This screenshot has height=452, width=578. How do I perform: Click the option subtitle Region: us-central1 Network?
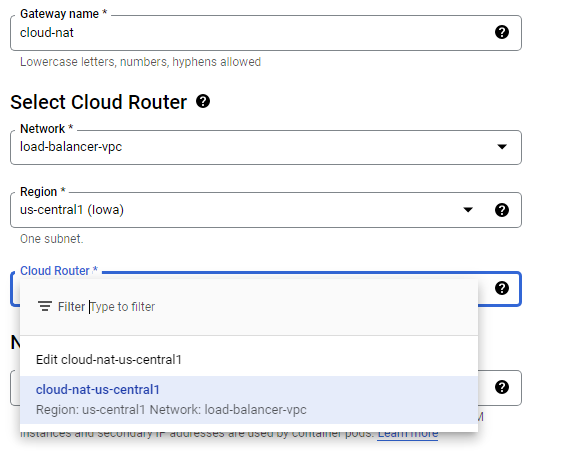coord(171,410)
